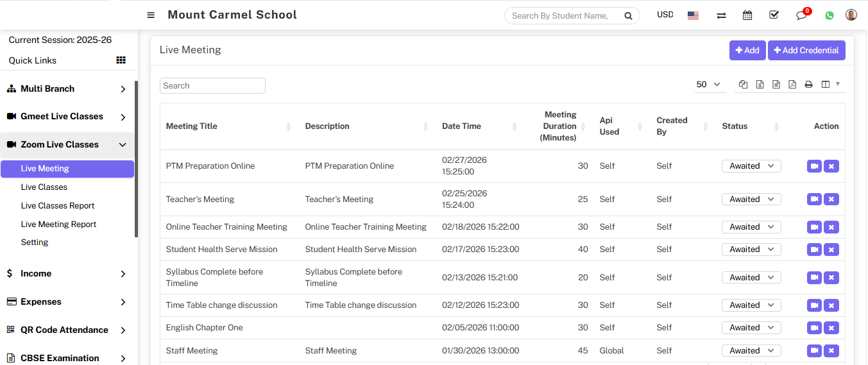The width and height of the screenshot is (868, 365).
Task: Open Status dropdown for Staff Meeting row
Action: pyautogui.click(x=751, y=351)
